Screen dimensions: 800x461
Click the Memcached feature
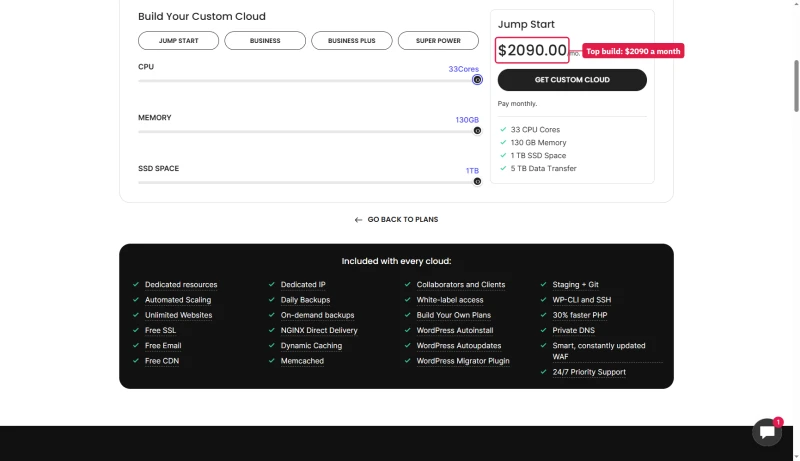click(302, 361)
